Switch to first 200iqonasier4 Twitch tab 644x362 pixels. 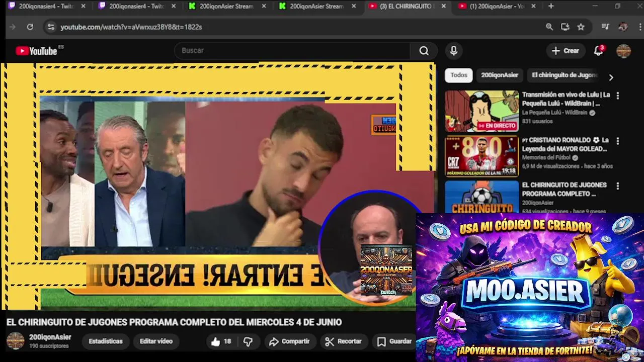pos(46,7)
